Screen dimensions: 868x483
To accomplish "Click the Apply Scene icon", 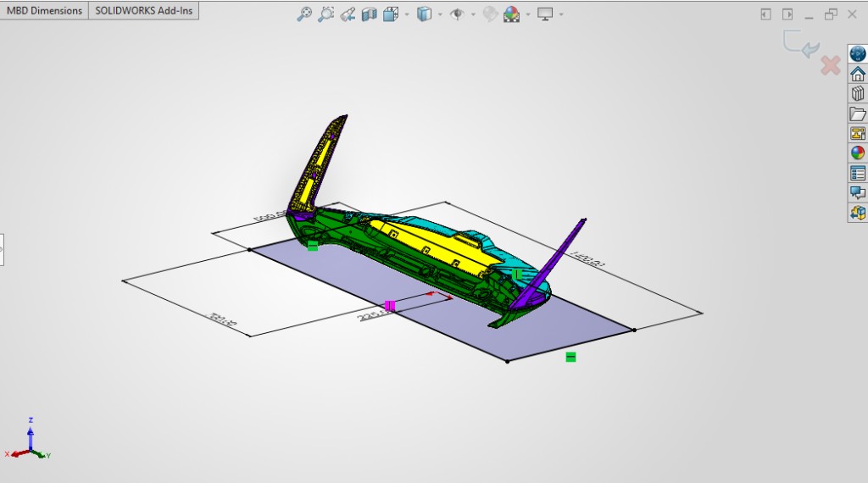I will [x=511, y=14].
